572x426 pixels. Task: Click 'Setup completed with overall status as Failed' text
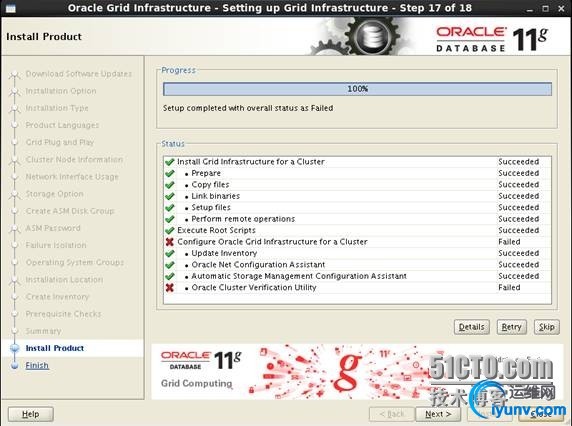click(x=248, y=108)
